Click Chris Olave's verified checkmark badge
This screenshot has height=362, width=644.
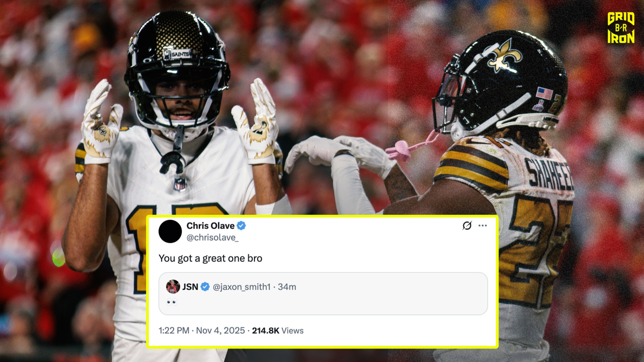(x=241, y=226)
